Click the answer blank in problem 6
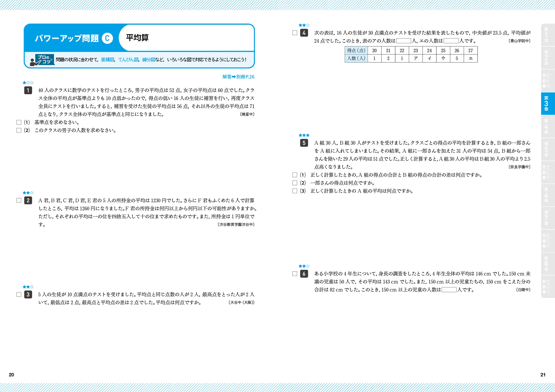The width and height of the screenshot is (555, 392). (449, 290)
